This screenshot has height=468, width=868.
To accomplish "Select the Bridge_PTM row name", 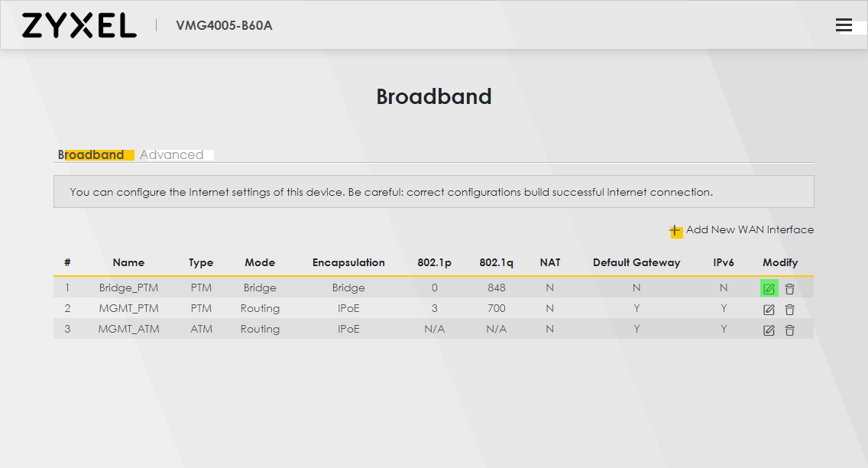I will pyautogui.click(x=128, y=288).
